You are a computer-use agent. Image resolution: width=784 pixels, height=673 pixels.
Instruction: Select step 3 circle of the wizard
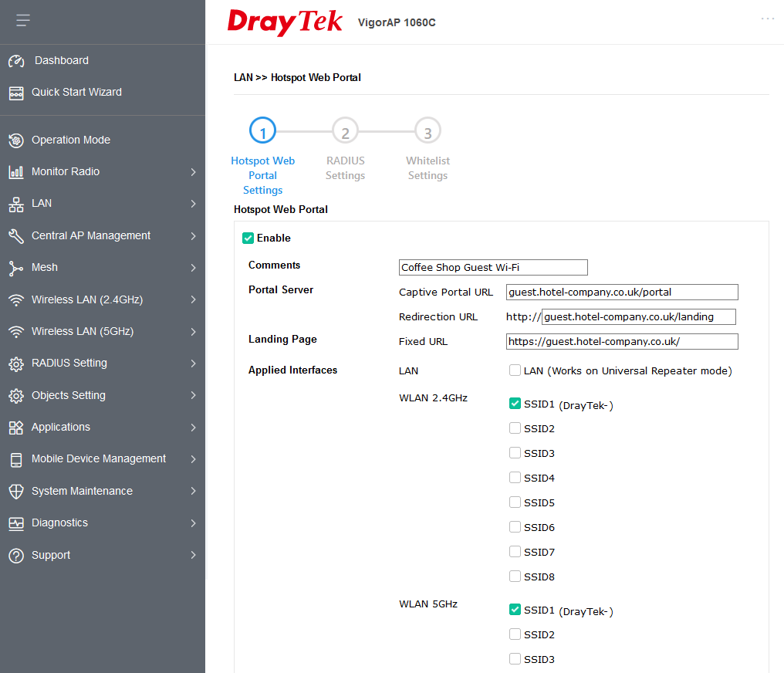point(427,131)
